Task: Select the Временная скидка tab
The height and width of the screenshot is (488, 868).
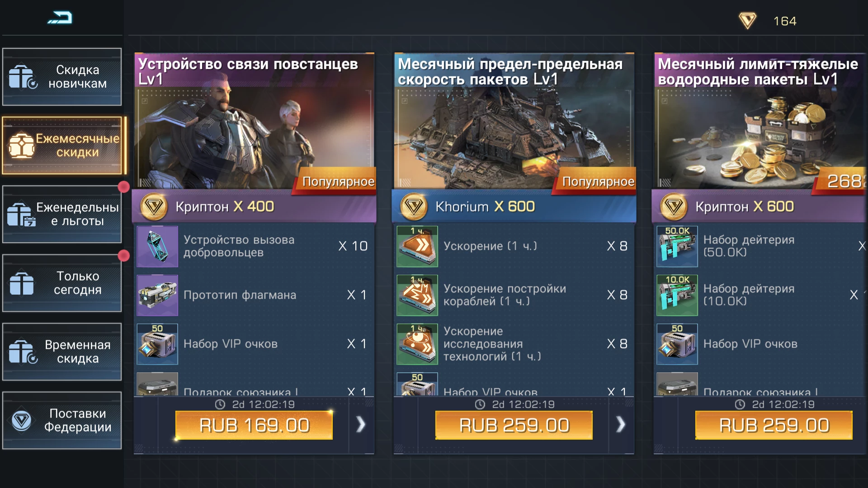Action: point(62,352)
